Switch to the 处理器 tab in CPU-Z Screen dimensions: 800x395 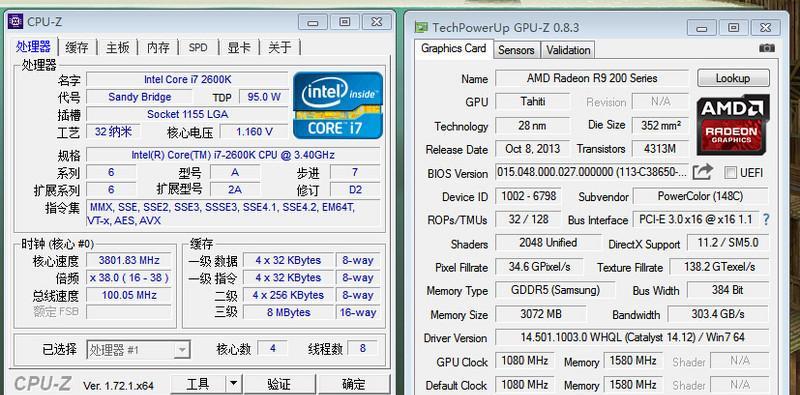[33, 47]
